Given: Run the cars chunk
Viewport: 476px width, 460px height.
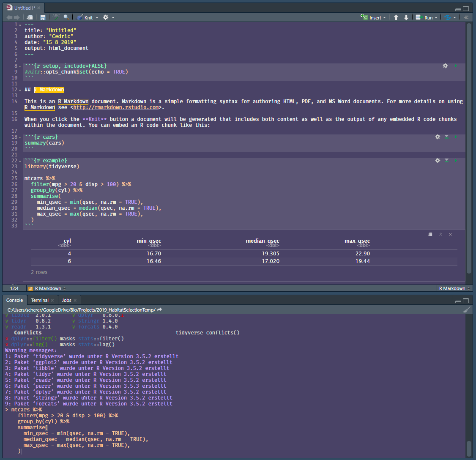Looking at the screenshot, I should coord(455,137).
